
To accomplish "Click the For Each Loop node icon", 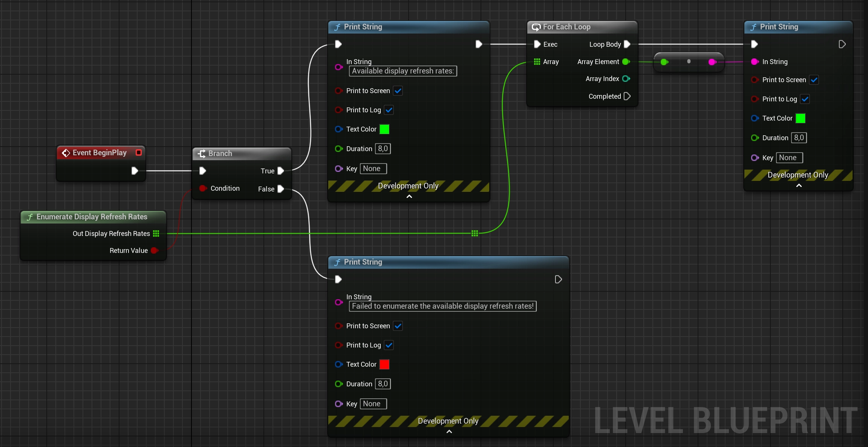I will coord(536,27).
